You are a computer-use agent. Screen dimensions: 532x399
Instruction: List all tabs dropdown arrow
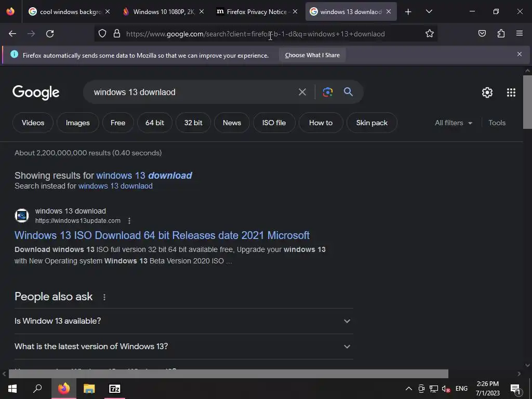(x=429, y=12)
